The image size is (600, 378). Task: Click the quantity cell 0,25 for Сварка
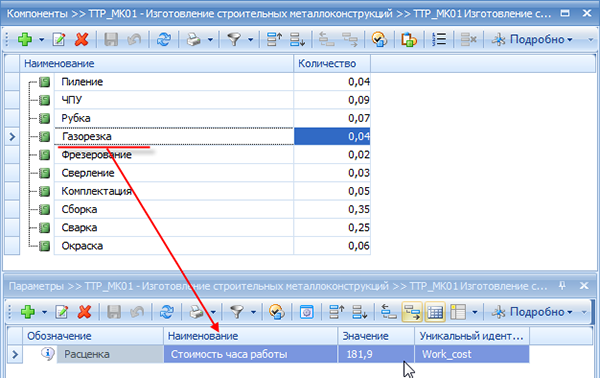tap(332, 228)
